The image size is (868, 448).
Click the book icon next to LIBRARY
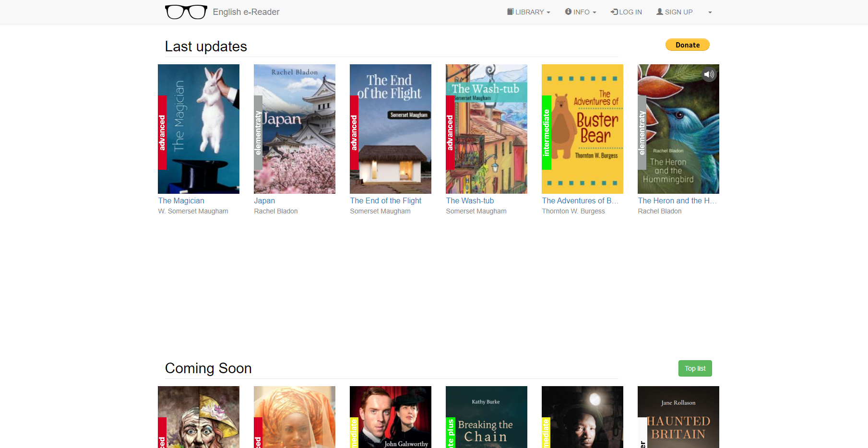pos(510,12)
